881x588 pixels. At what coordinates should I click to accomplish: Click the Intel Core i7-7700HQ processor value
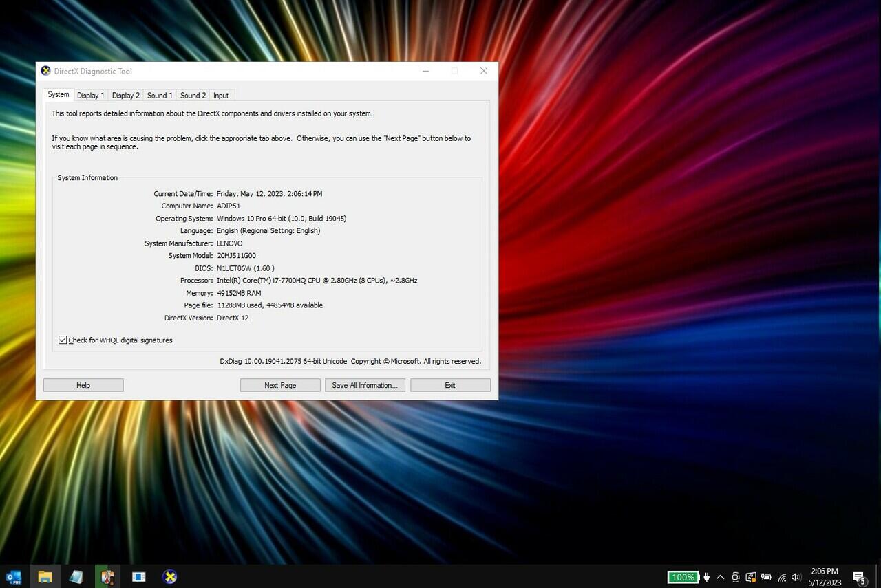coord(317,280)
